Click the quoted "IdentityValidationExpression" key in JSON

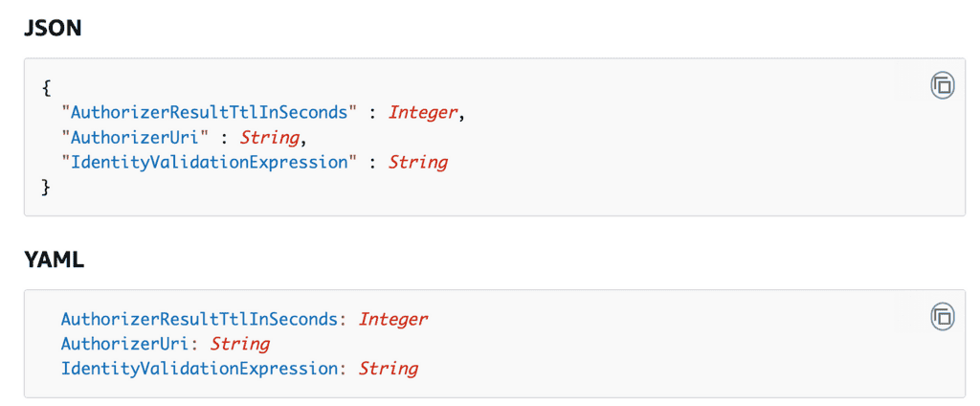(x=209, y=162)
